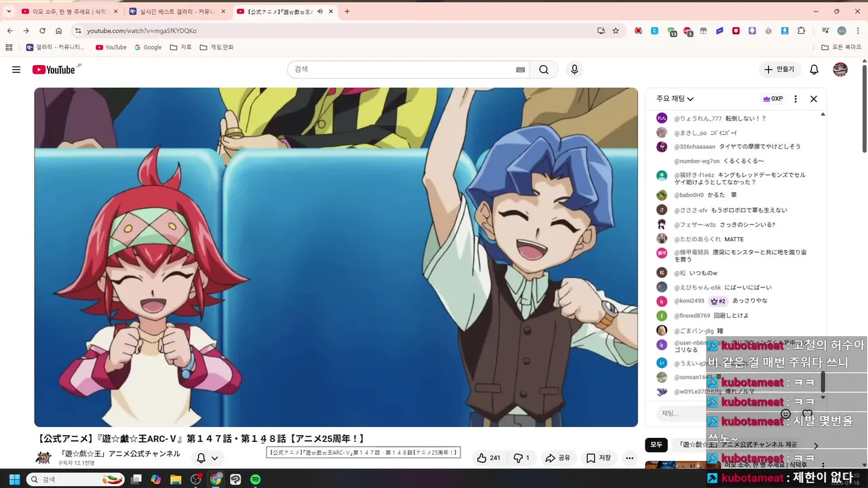The image size is (868, 488).
Task: Open the subscription notification bell dropdown
Action: pyautogui.click(x=208, y=458)
